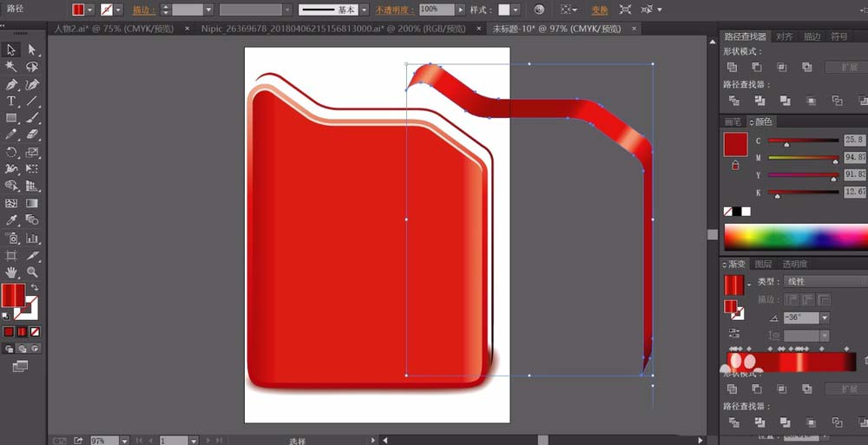The width and height of the screenshot is (868, 445).
Task: Switch to Nipic_26369678 document tab
Action: point(333,29)
